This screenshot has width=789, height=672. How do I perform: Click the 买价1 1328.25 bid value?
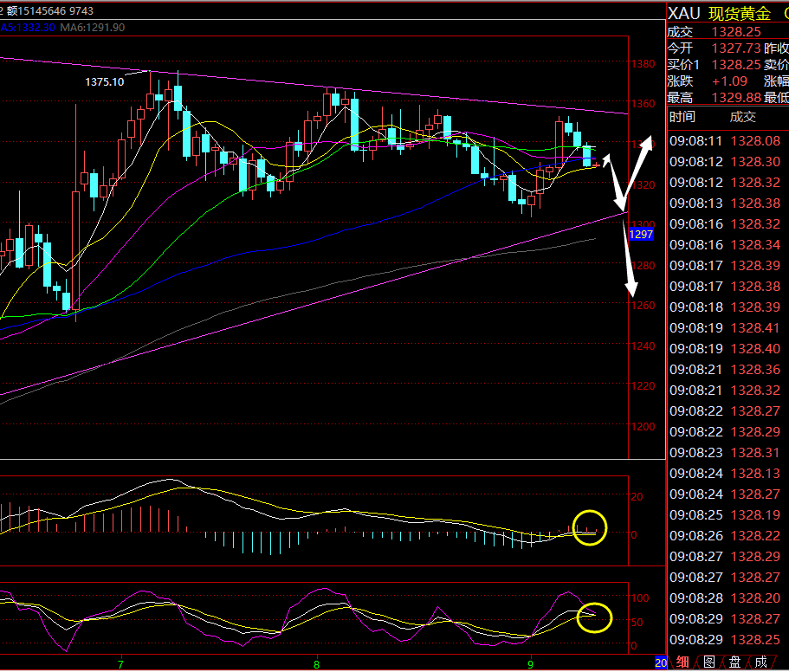pos(735,65)
